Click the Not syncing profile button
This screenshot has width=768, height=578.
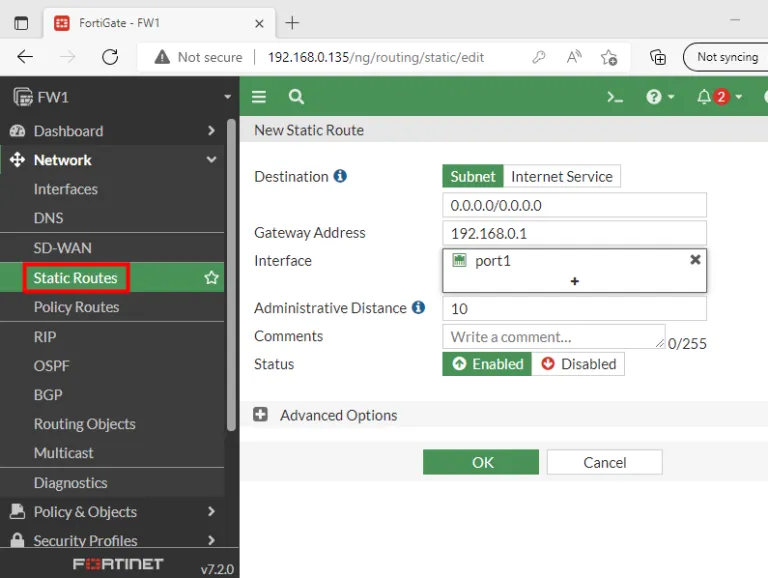pos(727,57)
